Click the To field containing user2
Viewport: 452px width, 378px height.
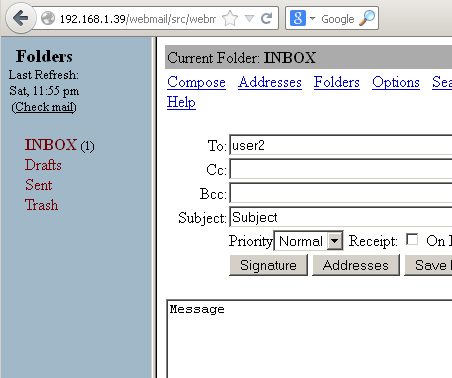pyautogui.click(x=341, y=145)
